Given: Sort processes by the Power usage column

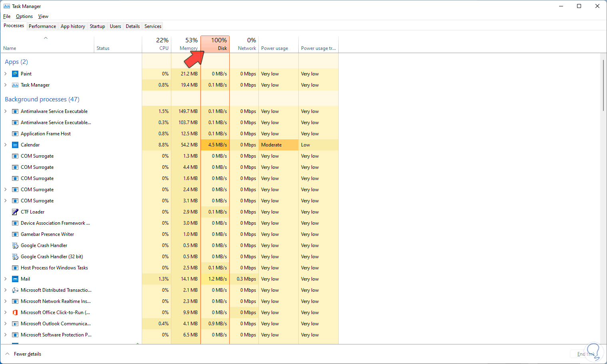Looking at the screenshot, I should 279,44.
